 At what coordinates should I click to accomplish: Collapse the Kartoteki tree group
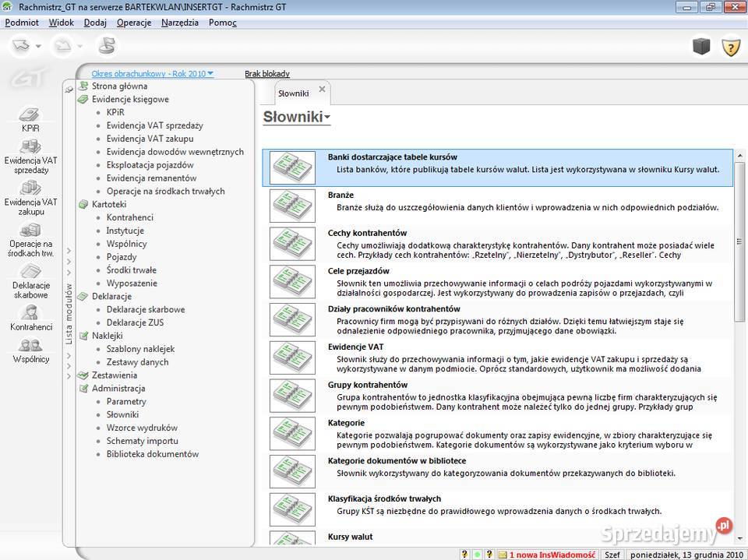(83, 204)
